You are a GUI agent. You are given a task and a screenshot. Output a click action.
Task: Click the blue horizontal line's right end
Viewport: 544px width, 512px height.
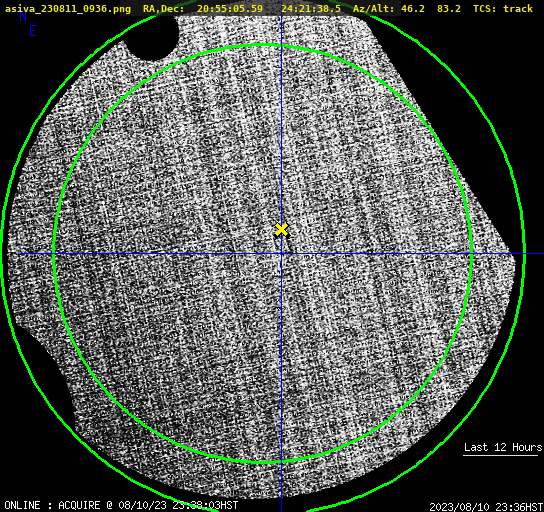coord(541,254)
